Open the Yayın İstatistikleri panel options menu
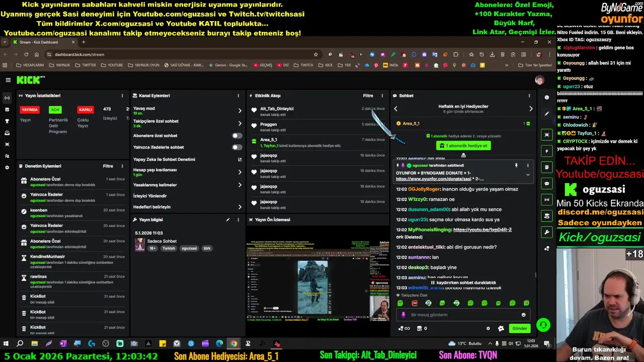The image size is (644, 362). tap(122, 96)
